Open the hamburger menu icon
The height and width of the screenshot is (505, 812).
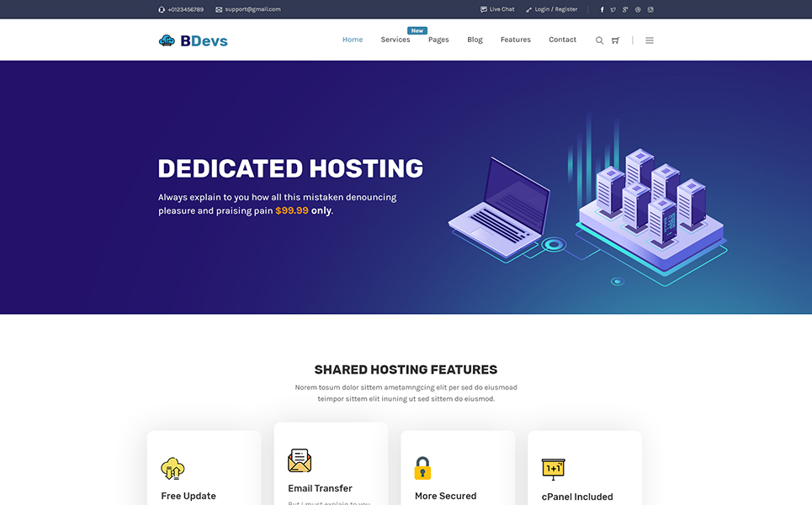(650, 40)
